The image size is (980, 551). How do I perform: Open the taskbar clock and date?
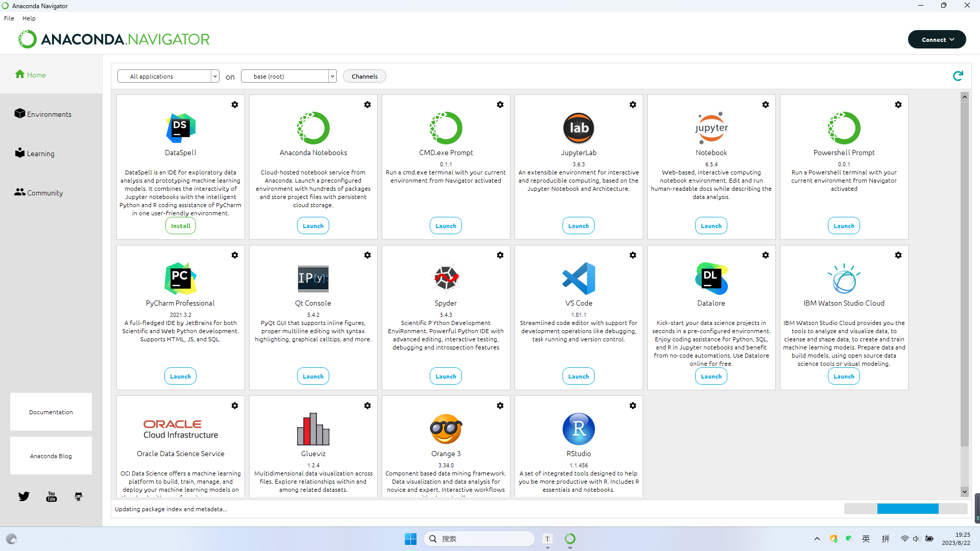coord(956,539)
